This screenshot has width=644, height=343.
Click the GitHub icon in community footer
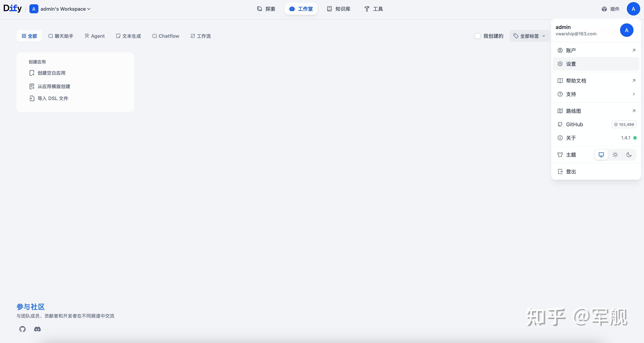pos(22,329)
